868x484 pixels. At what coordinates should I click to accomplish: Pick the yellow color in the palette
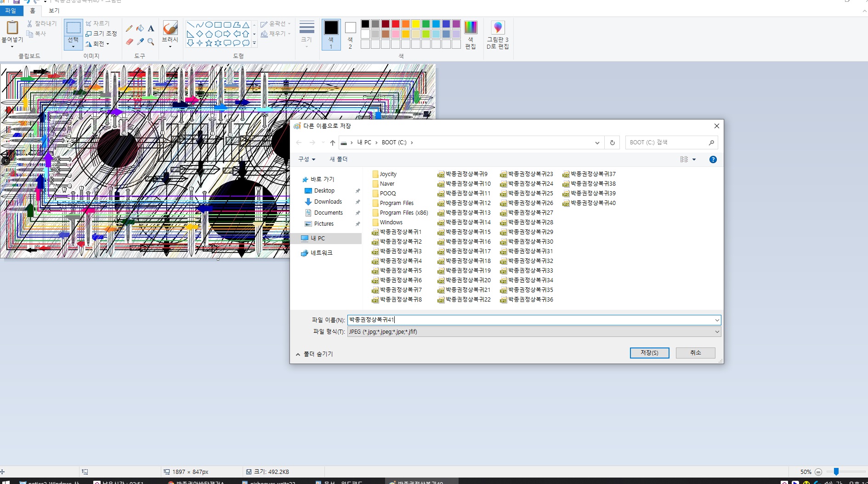click(x=416, y=24)
